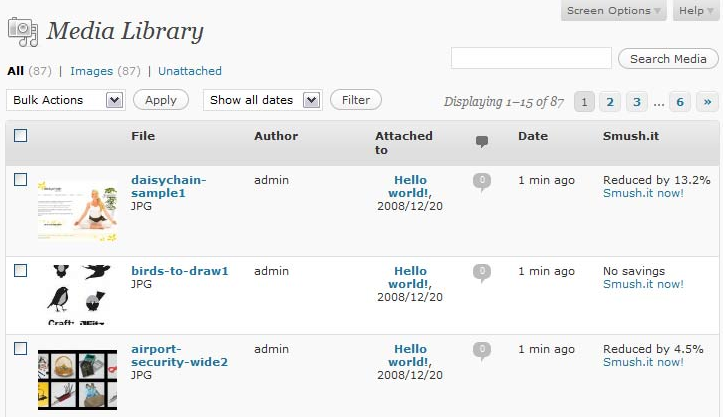Check the daisychain-sample1 row checkbox
The width and height of the screenshot is (723, 417).
[21, 180]
